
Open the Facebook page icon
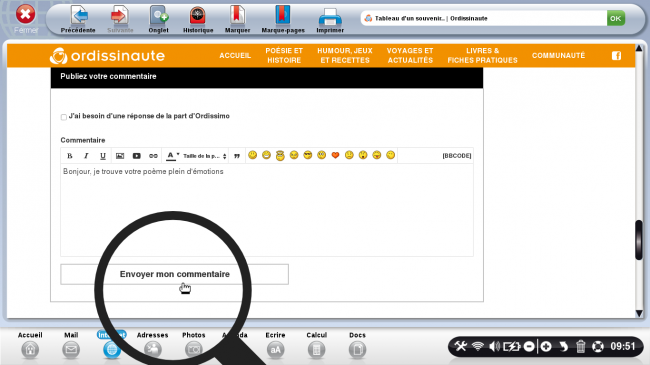tap(616, 56)
